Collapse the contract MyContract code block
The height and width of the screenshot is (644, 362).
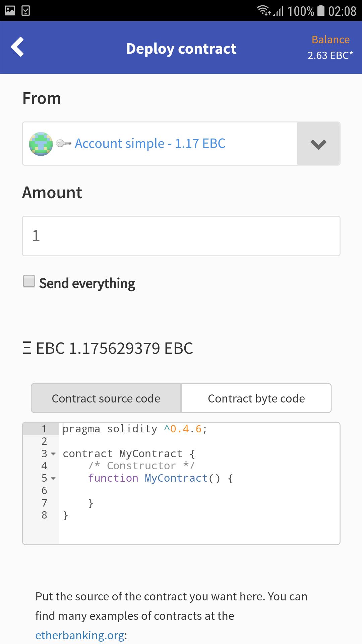tap(53, 454)
